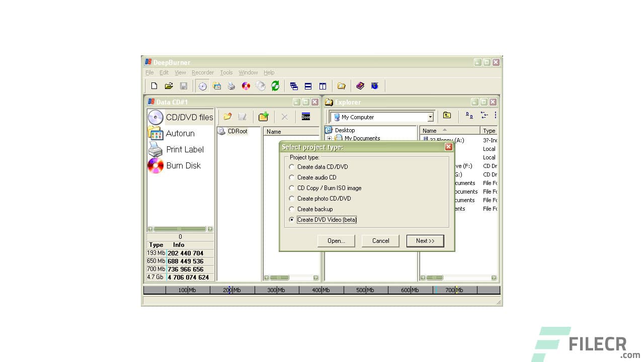Remove selected file using the X icon
Image resolution: width=644 pixels, height=362 pixels.
click(284, 117)
